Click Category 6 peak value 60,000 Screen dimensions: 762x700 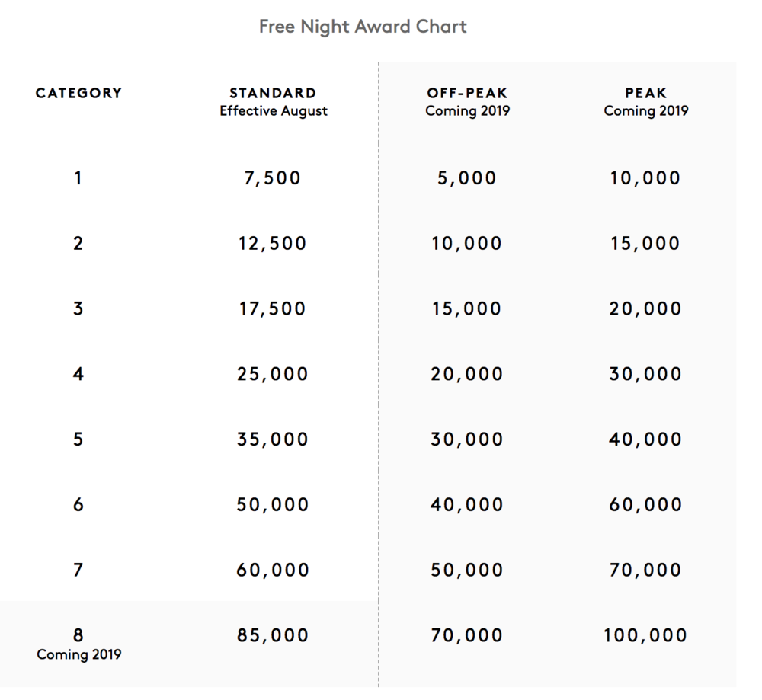[x=645, y=505]
